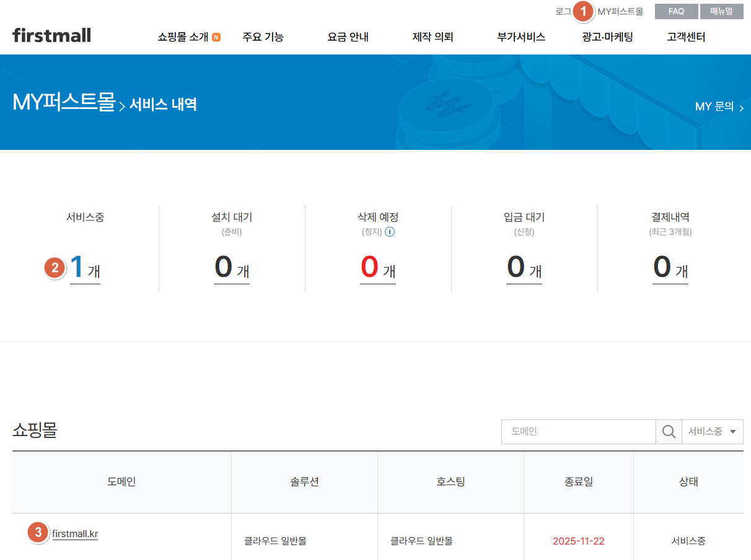Click the orange N badge beside 쇼핑몰 소개
751x560 pixels.
pyautogui.click(x=216, y=37)
